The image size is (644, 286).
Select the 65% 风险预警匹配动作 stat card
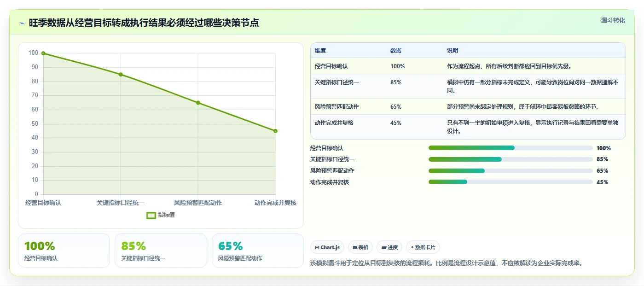pos(258,251)
